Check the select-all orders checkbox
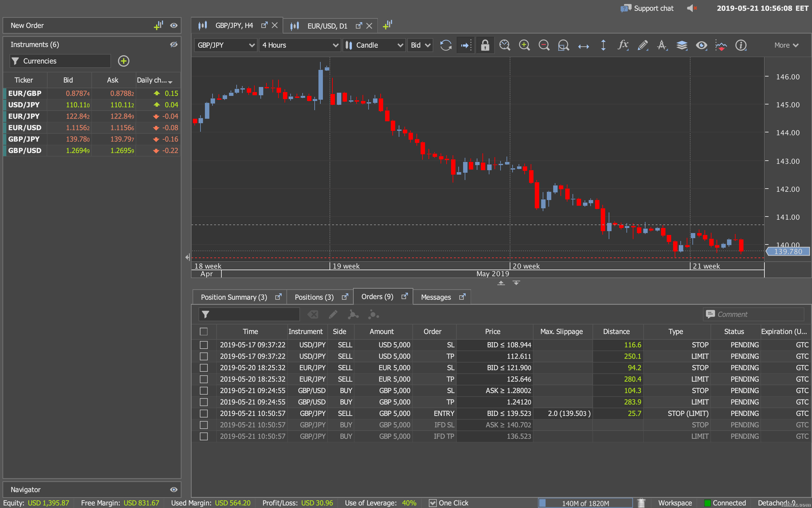This screenshot has height=508, width=812. pyautogui.click(x=204, y=331)
